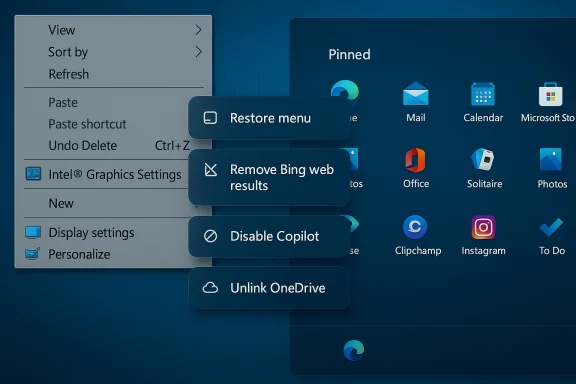The image size is (576, 384).
Task: Expand the View submenu arrow
Action: [x=198, y=30]
